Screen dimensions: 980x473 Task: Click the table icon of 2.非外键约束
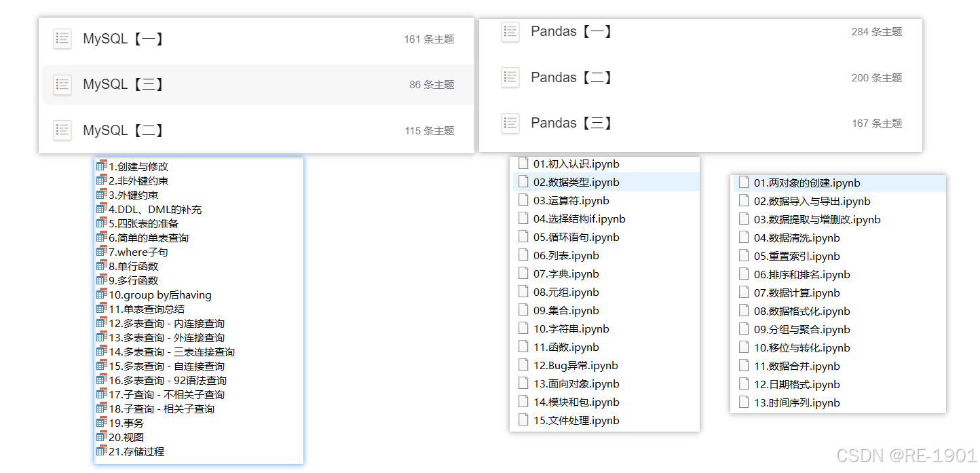[x=102, y=181]
